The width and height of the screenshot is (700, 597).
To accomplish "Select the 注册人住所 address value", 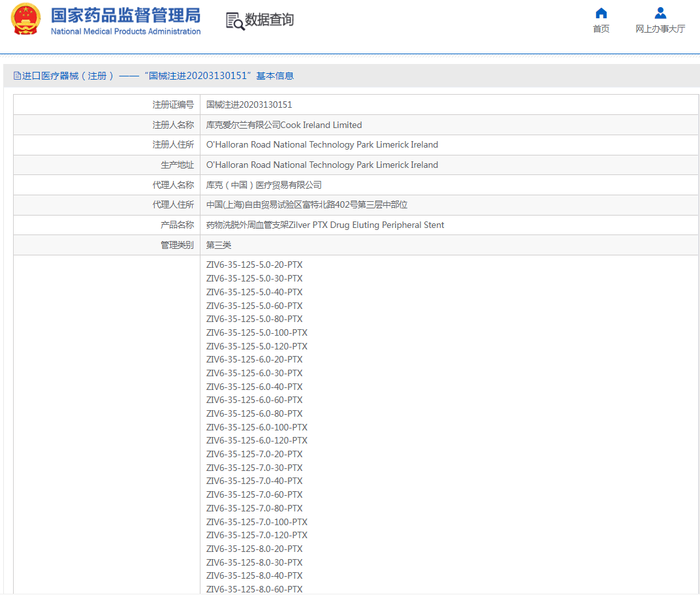I will pos(322,144).
